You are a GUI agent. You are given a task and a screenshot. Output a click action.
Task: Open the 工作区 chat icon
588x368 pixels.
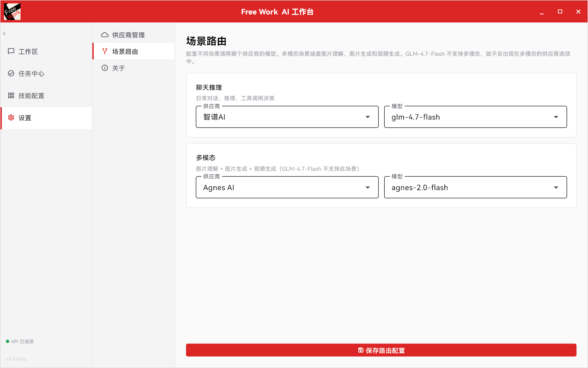click(x=11, y=51)
